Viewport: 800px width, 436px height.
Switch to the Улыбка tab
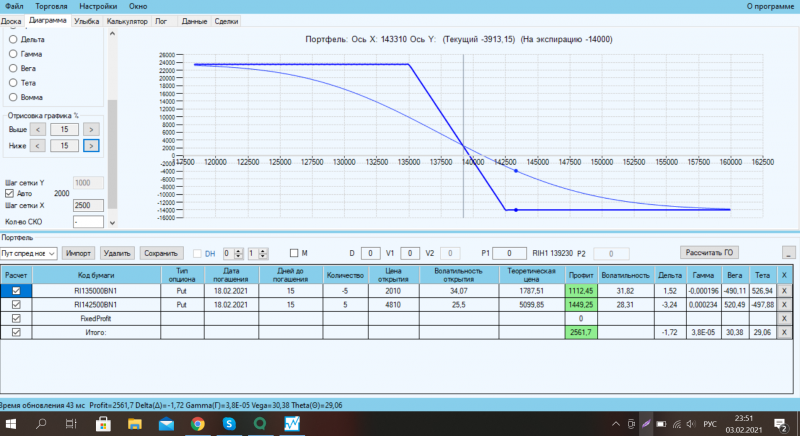(x=86, y=21)
